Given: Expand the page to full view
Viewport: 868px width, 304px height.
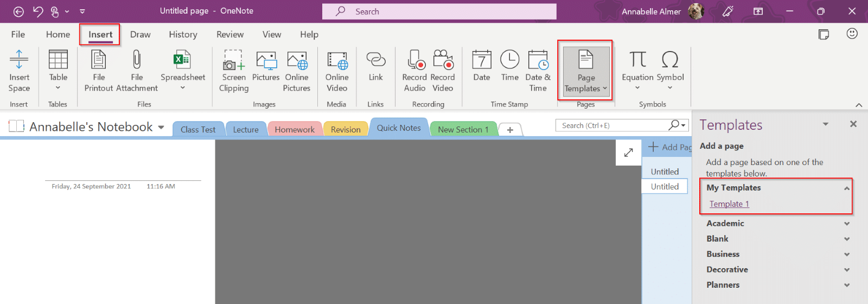Looking at the screenshot, I should click(628, 153).
